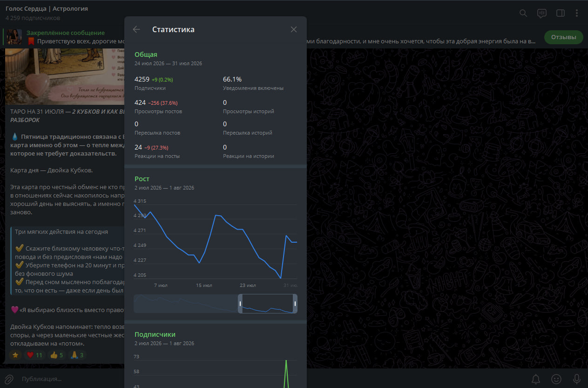Go back using the Статистика arrow
The height and width of the screenshot is (388, 588).
(x=136, y=29)
